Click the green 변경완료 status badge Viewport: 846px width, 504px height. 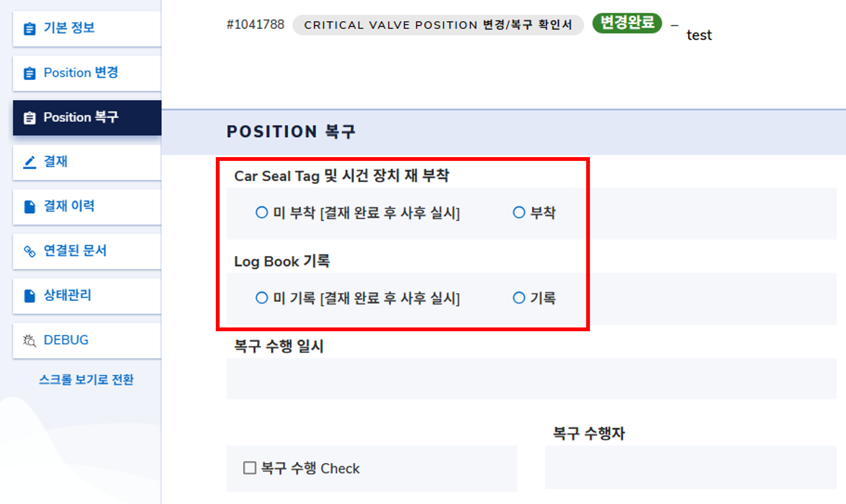627,23
